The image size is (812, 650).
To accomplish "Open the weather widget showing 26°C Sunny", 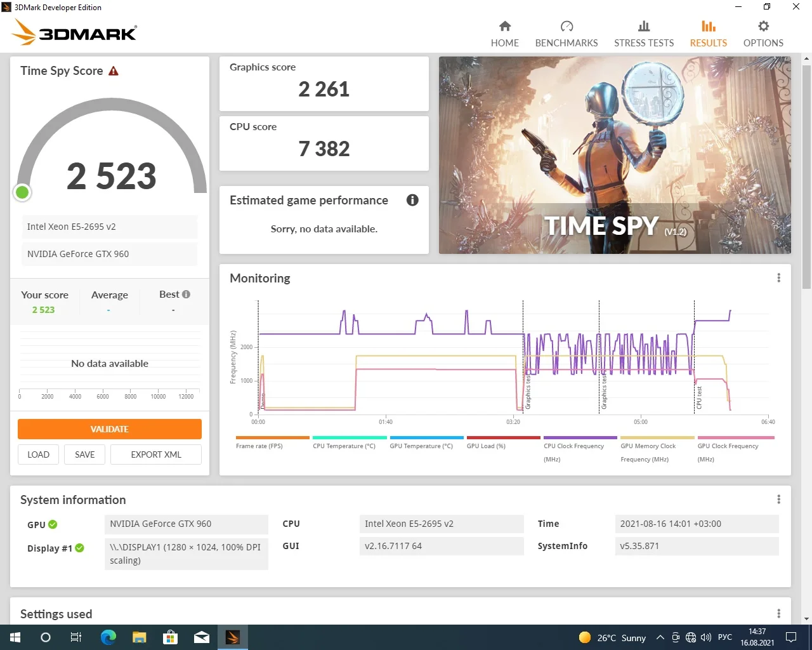I will coord(612,637).
